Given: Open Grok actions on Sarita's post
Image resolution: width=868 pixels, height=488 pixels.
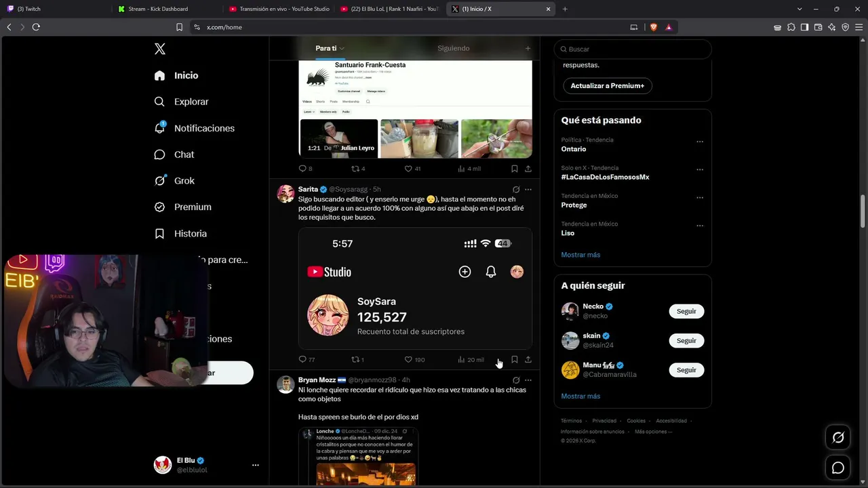Looking at the screenshot, I should 516,190.
